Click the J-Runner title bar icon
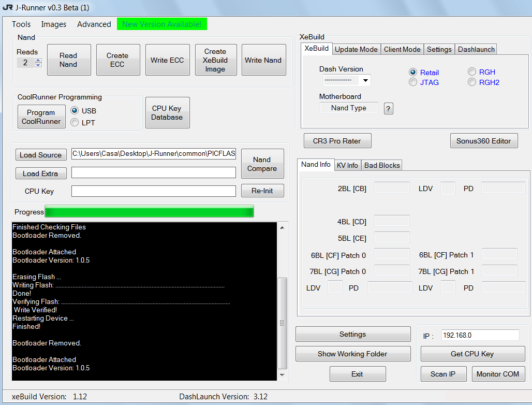 [x=7, y=7]
